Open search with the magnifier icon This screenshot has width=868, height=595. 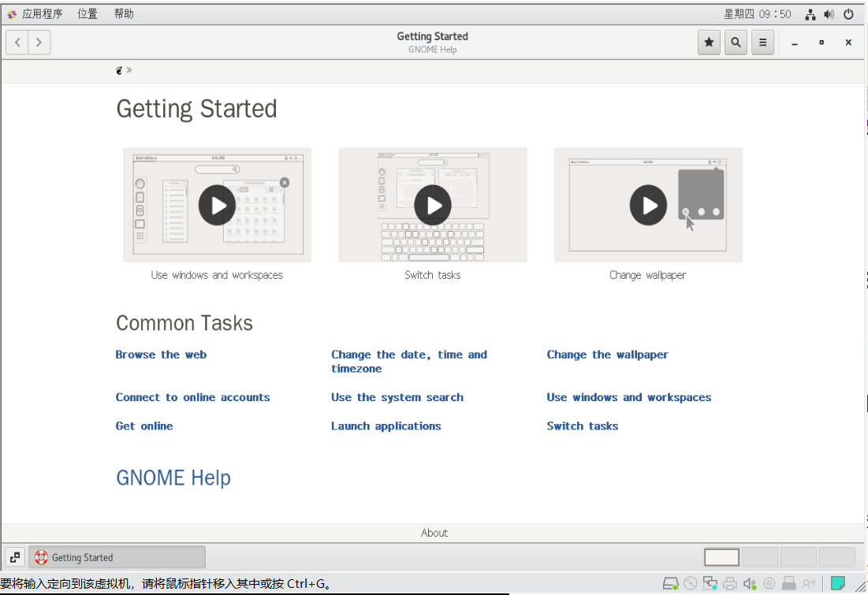pos(736,42)
